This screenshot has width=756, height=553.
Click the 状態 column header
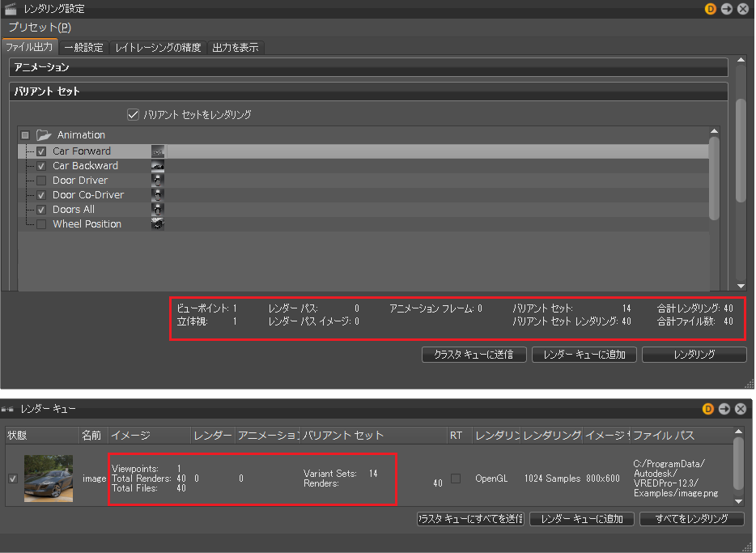[42, 436]
